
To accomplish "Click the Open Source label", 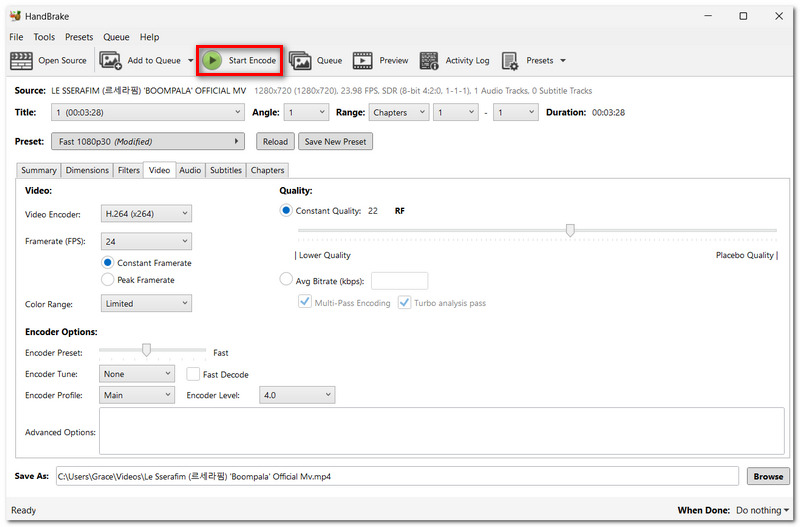I will click(62, 60).
